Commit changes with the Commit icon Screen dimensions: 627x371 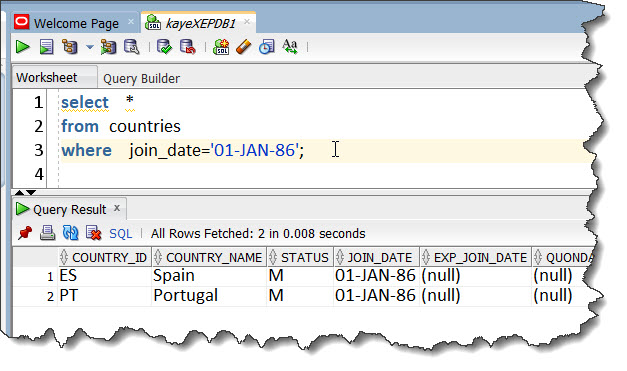164,47
